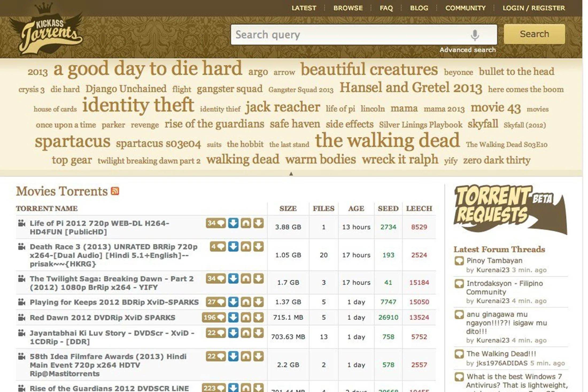
Task: Open the Advanced search link
Action: coord(467,50)
